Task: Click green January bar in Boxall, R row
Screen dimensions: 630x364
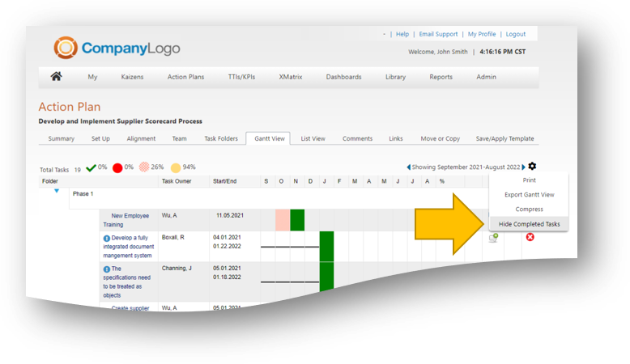Action: (326, 247)
